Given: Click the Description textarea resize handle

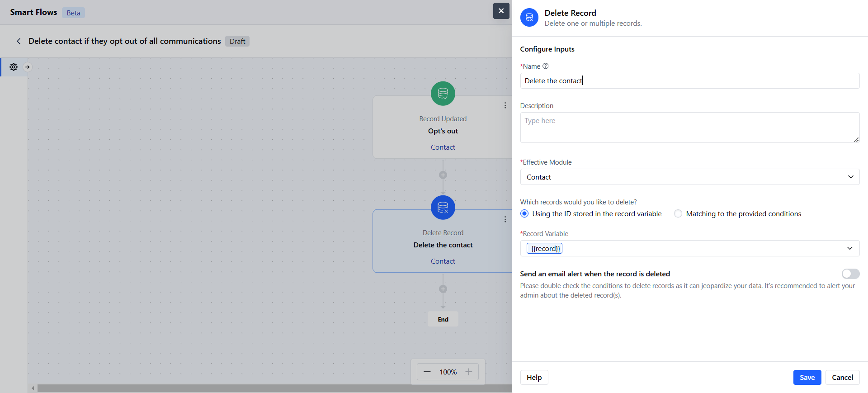Looking at the screenshot, I should pyautogui.click(x=856, y=140).
